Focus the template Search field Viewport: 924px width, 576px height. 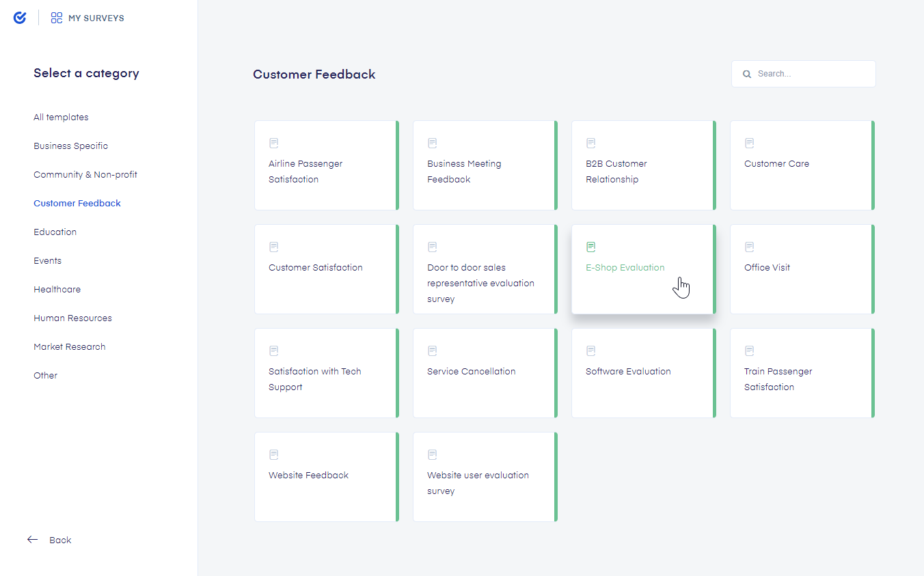pyautogui.click(x=804, y=74)
